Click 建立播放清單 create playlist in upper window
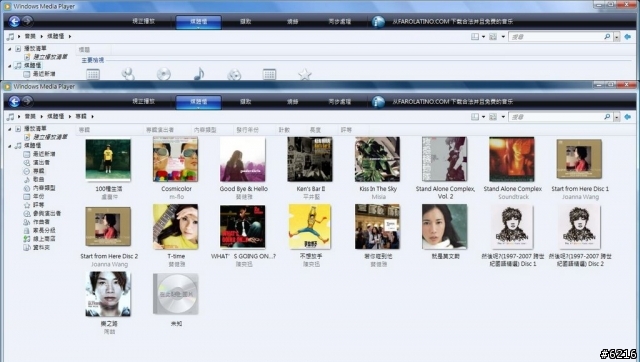 (50, 57)
